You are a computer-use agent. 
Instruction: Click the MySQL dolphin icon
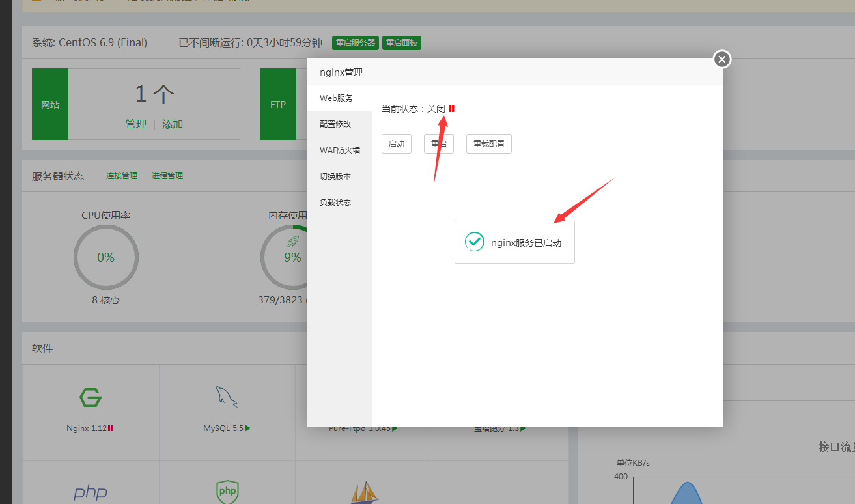(227, 397)
